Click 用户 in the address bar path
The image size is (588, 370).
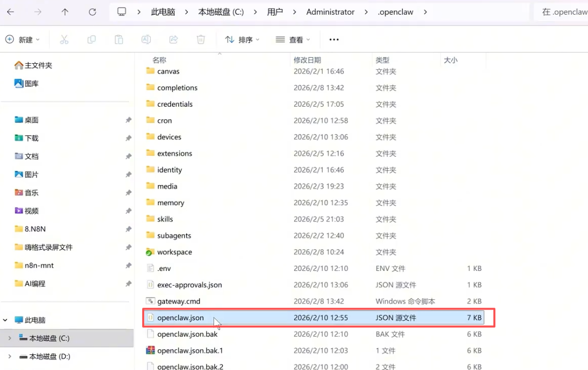point(275,11)
